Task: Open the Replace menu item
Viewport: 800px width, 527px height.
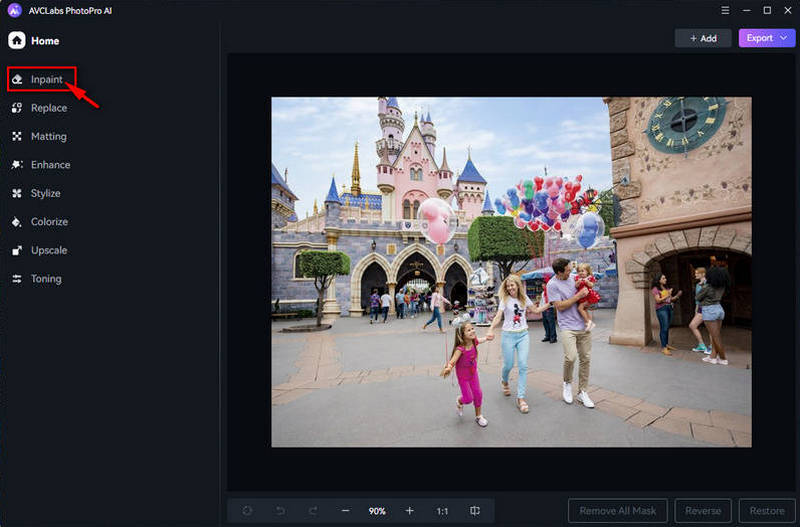Action: coord(49,108)
